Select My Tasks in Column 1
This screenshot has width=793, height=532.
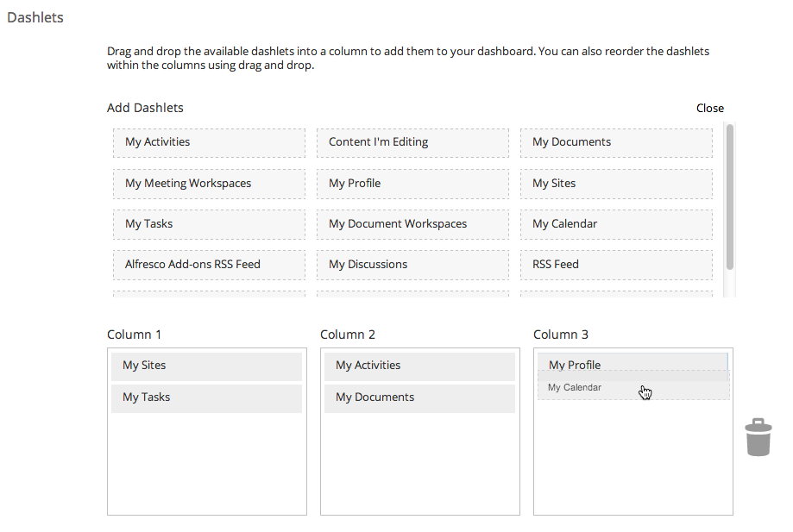pyautogui.click(x=206, y=397)
